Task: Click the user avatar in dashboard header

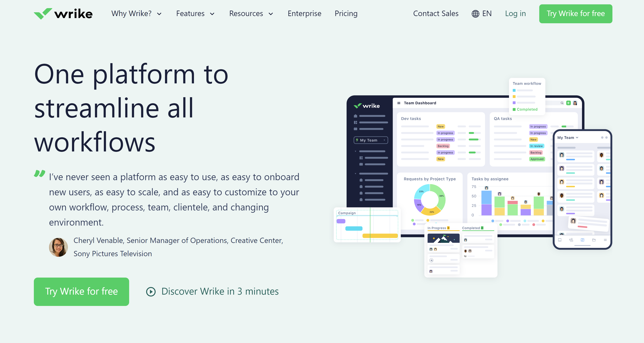Action: pyautogui.click(x=575, y=103)
